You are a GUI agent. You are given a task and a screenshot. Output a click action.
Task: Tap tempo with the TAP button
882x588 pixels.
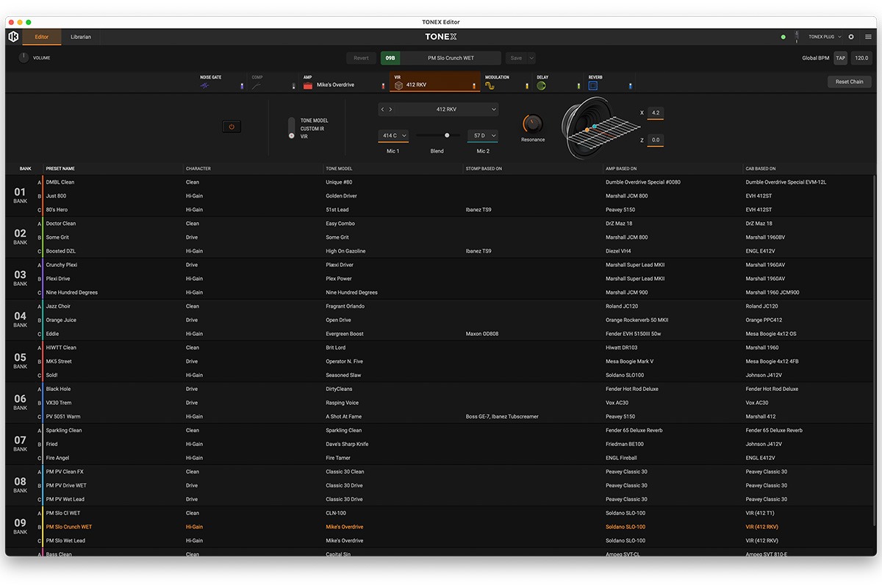(840, 58)
